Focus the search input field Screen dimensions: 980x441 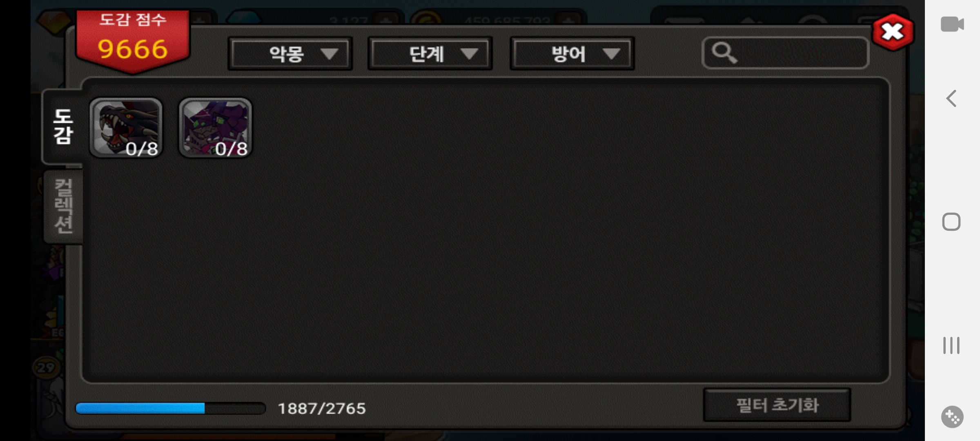click(785, 53)
